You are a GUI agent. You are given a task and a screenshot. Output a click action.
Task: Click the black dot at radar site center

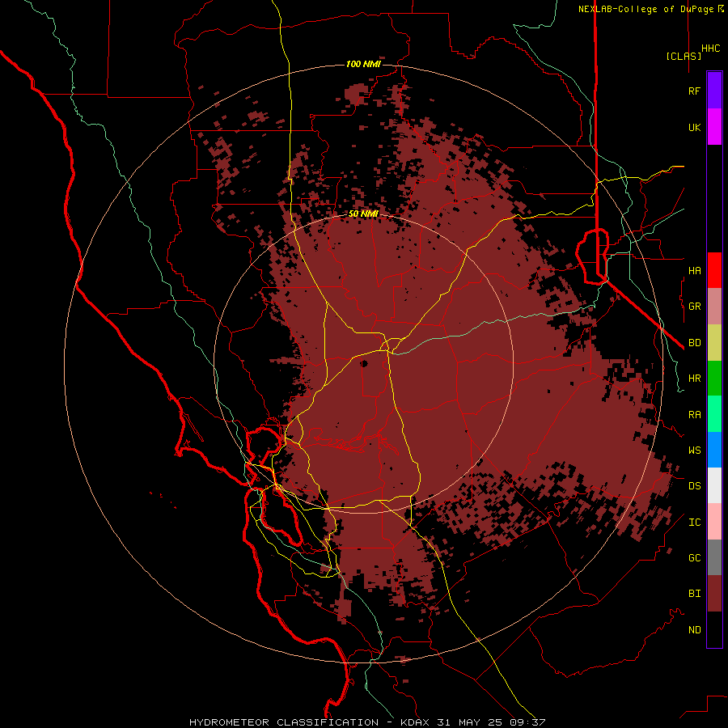(x=365, y=363)
